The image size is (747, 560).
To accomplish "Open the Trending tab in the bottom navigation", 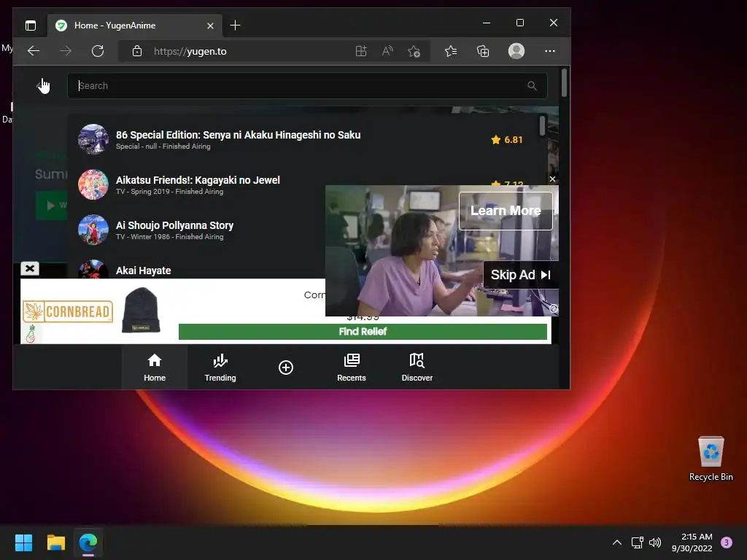I will coord(220,367).
